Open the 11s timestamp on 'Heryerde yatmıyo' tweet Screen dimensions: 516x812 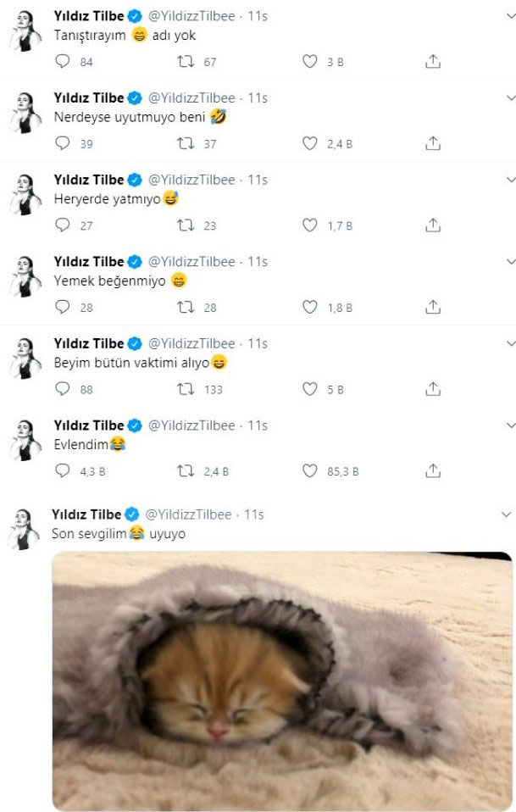pyautogui.click(x=258, y=180)
